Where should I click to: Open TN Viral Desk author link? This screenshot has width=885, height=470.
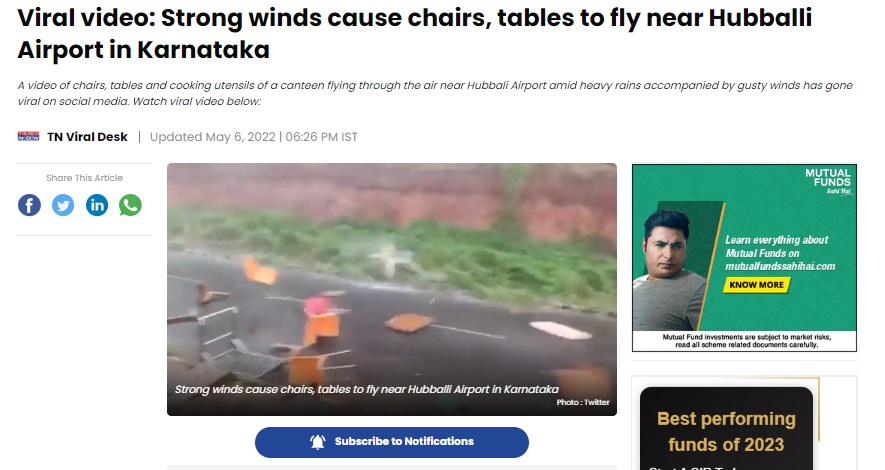pyautogui.click(x=87, y=137)
